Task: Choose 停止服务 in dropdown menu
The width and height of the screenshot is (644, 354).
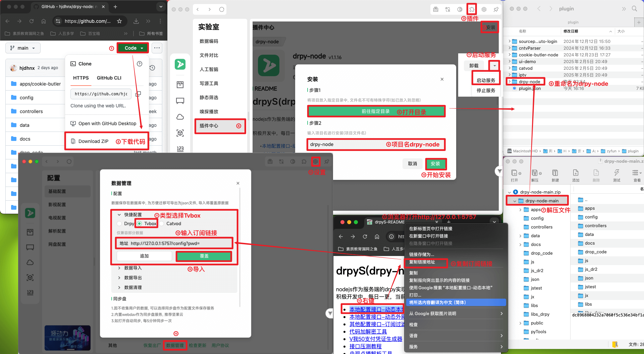Action: tap(486, 91)
